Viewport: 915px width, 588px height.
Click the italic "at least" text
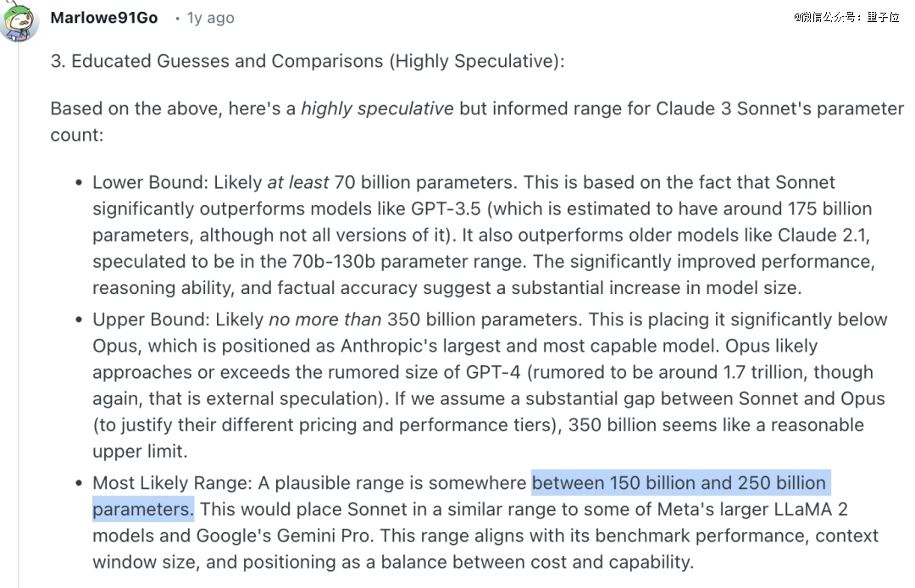pos(298,182)
